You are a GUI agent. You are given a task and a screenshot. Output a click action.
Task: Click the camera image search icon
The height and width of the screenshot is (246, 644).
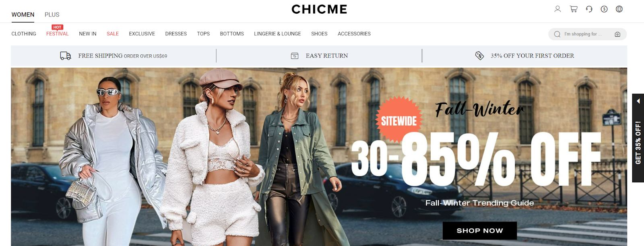[617, 34]
